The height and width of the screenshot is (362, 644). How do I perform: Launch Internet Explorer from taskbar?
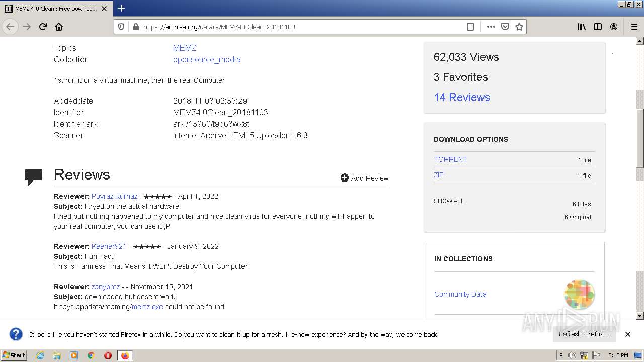coord(40,355)
